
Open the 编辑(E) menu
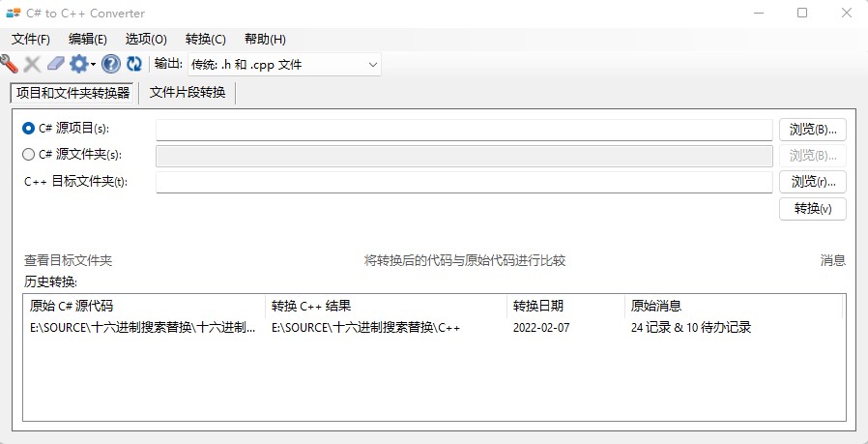(x=87, y=40)
